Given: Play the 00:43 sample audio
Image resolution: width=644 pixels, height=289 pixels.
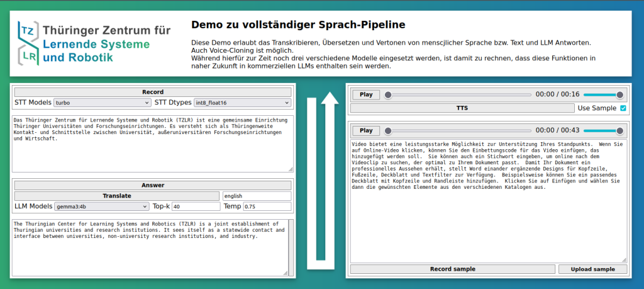Looking at the screenshot, I should click(366, 130).
